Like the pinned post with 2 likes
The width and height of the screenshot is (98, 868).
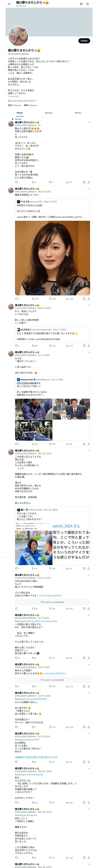[x=51, y=182]
